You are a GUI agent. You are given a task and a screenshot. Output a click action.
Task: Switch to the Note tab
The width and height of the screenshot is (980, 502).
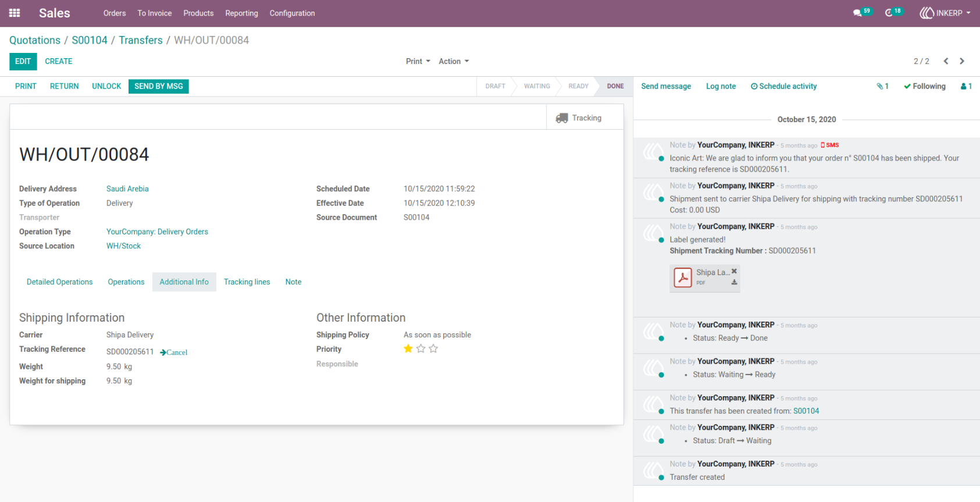coord(293,282)
